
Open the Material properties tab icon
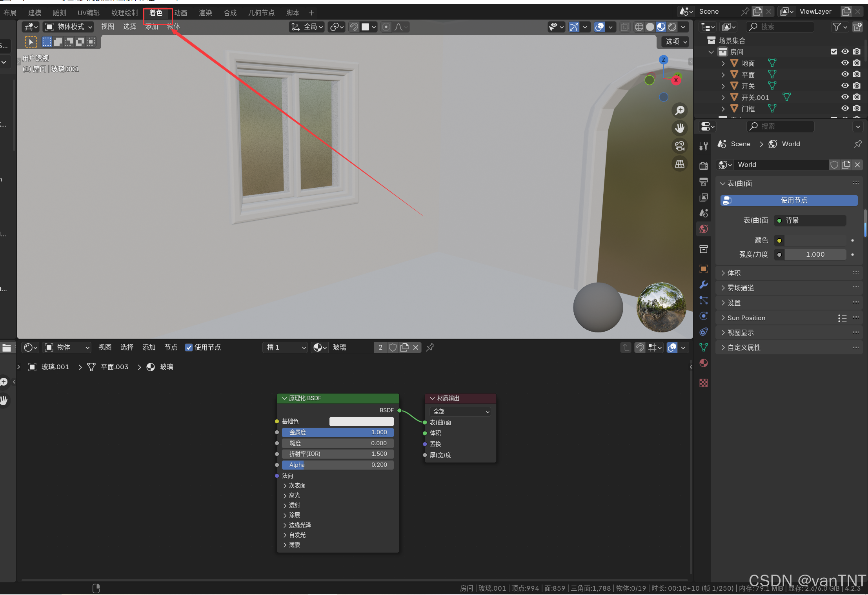pyautogui.click(x=704, y=363)
